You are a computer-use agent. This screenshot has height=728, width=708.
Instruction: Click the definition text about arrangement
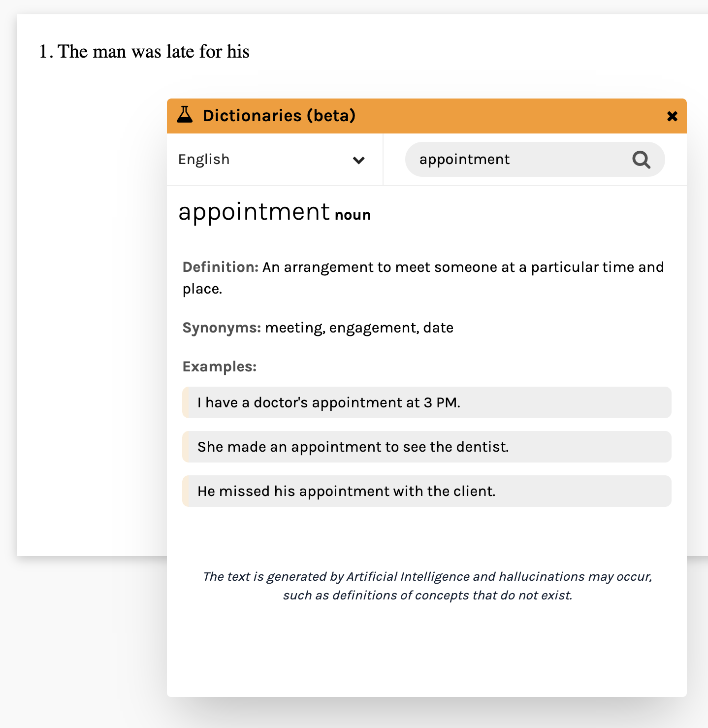(x=423, y=278)
